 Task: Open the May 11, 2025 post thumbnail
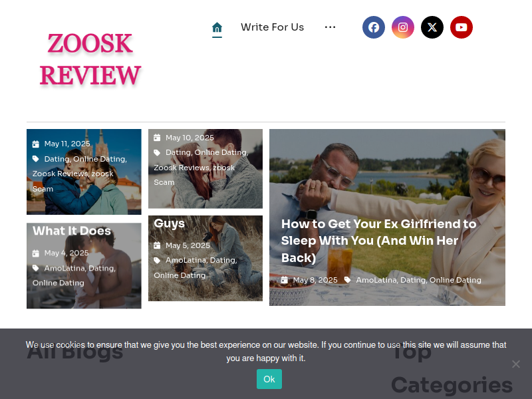click(x=84, y=172)
